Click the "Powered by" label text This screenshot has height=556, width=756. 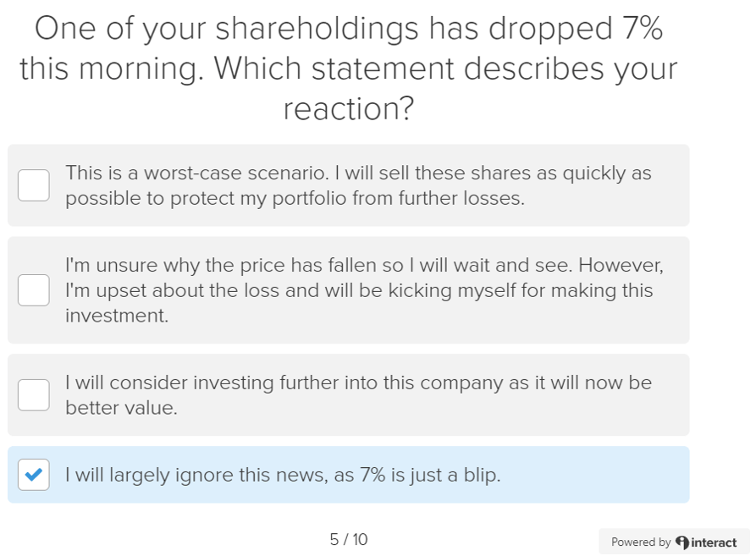641,542
